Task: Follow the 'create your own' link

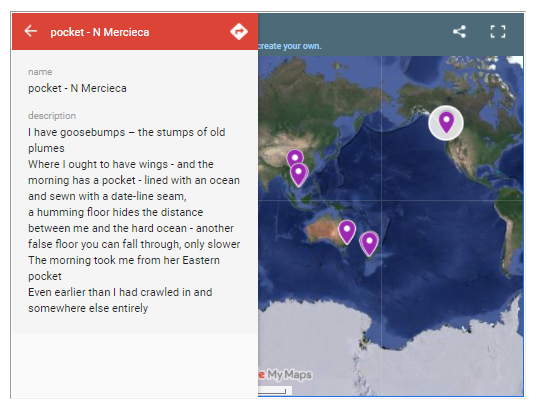Action: (x=289, y=46)
